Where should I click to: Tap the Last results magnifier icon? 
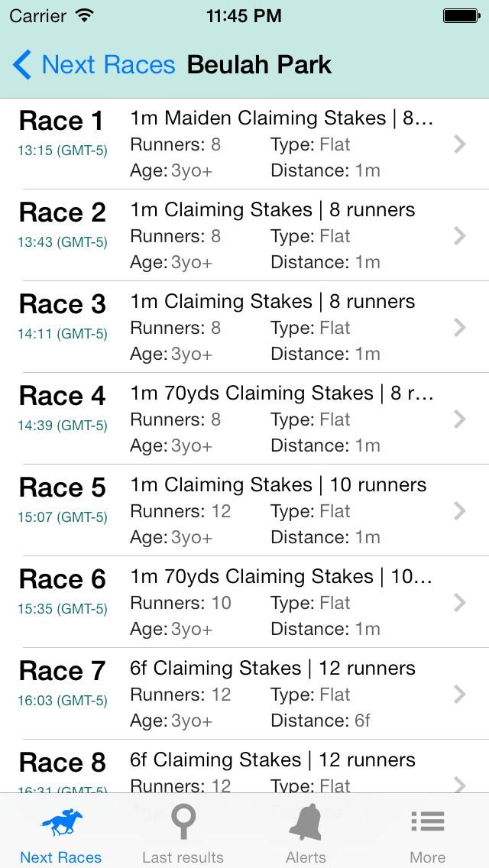pos(183,824)
